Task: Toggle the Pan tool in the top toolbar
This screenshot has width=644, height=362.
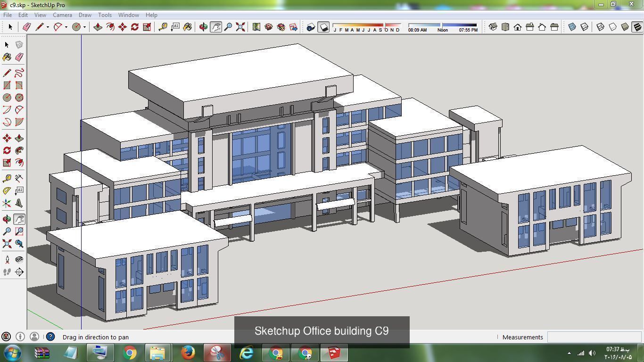Action: tap(215, 27)
